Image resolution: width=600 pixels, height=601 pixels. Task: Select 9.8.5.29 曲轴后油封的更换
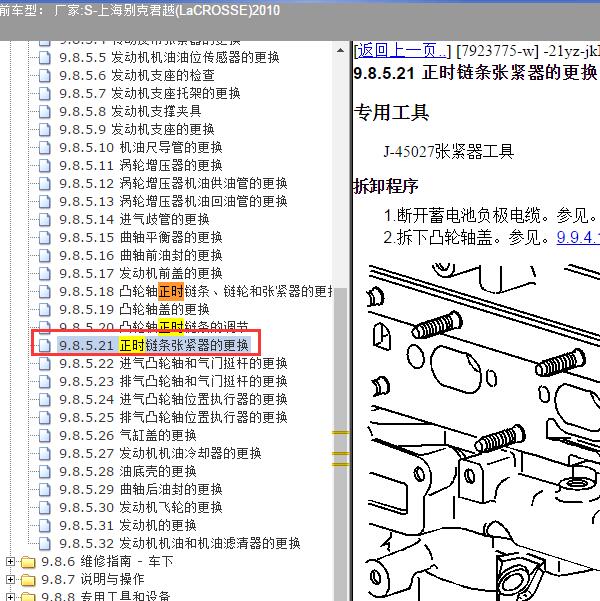coord(141,489)
